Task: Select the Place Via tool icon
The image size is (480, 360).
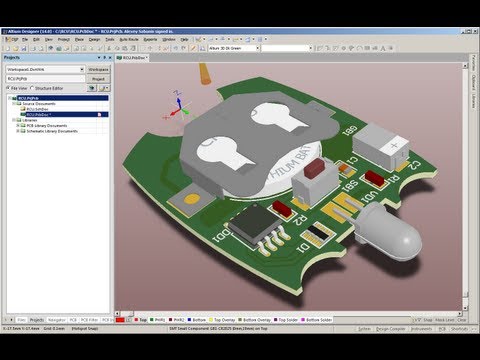Action: click(x=351, y=48)
